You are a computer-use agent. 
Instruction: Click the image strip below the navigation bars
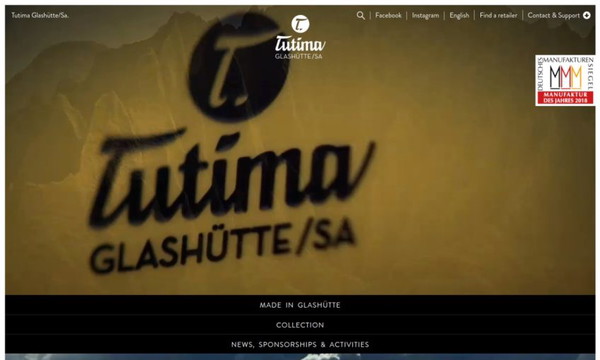(300, 357)
